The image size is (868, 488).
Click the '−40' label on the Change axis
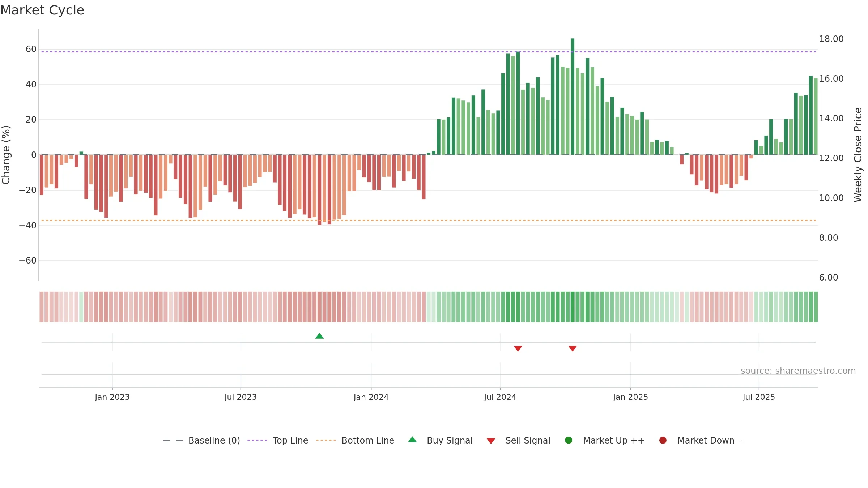click(28, 226)
